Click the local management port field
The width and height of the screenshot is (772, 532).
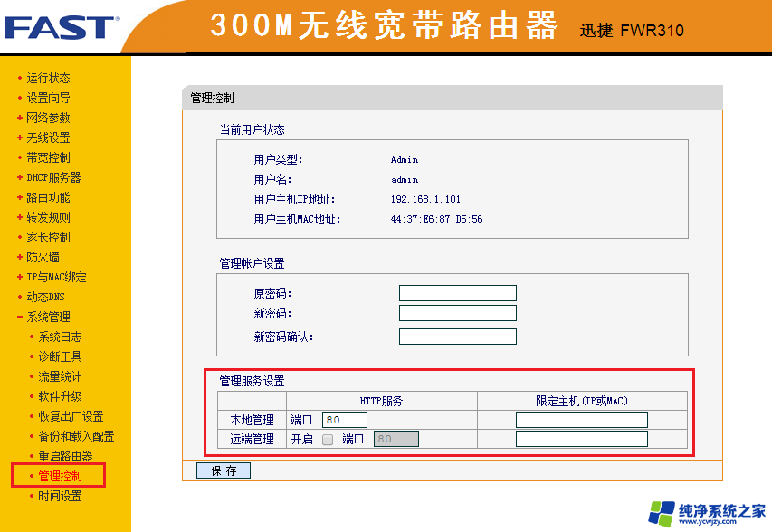coord(344,420)
